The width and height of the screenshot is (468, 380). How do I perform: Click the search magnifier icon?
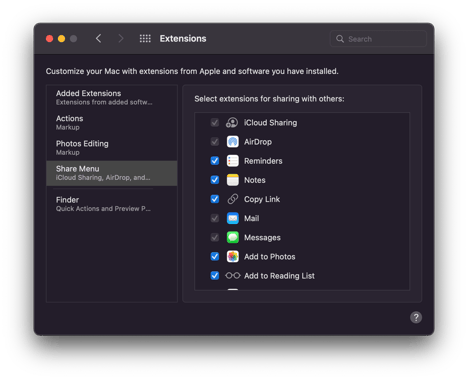(x=340, y=39)
